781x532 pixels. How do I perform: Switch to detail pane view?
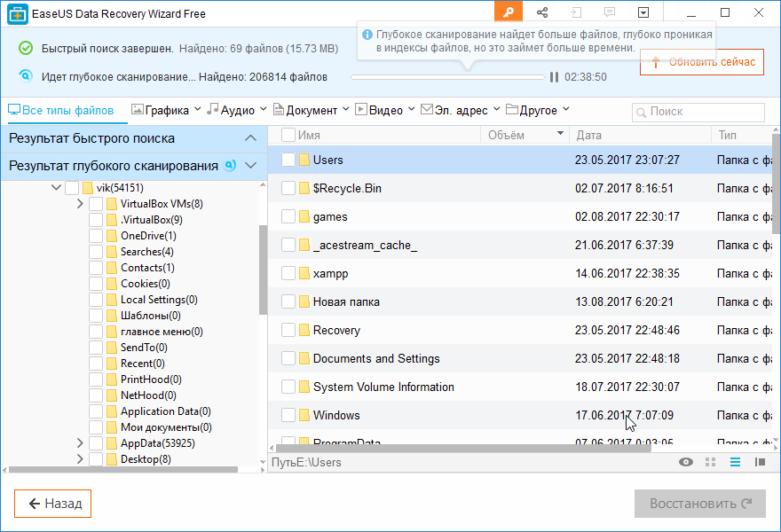coord(760,462)
